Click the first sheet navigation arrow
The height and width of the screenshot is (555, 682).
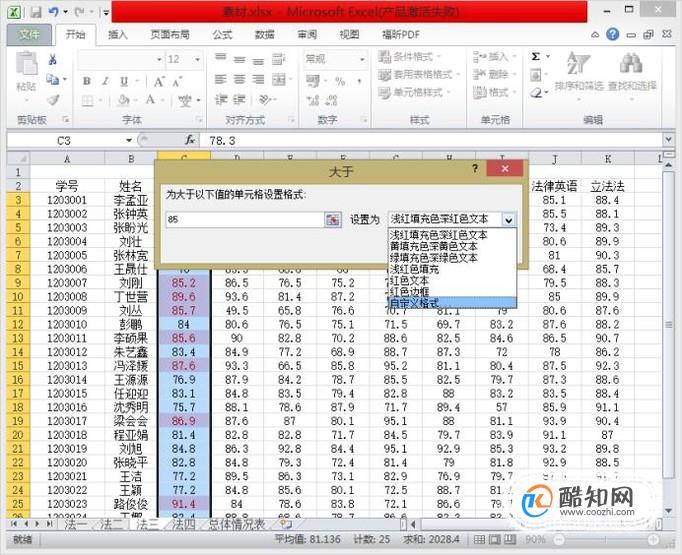(x=14, y=525)
